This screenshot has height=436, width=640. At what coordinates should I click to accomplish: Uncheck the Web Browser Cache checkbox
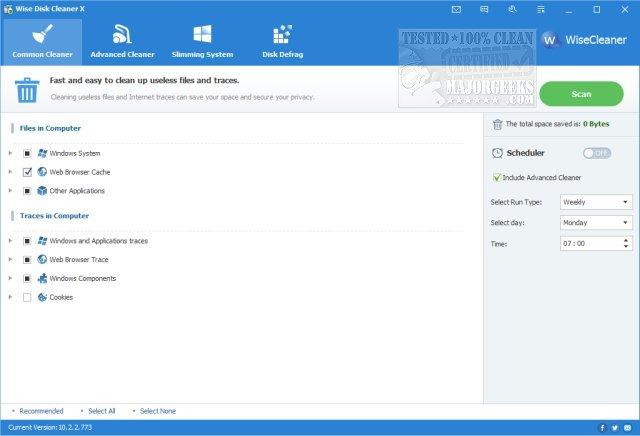pyautogui.click(x=27, y=172)
